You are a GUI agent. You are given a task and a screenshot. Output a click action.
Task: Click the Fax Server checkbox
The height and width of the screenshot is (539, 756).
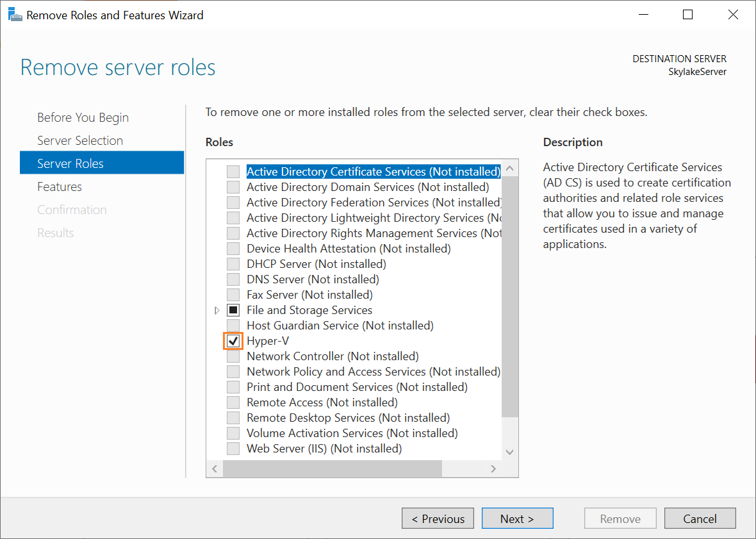pyautogui.click(x=233, y=295)
